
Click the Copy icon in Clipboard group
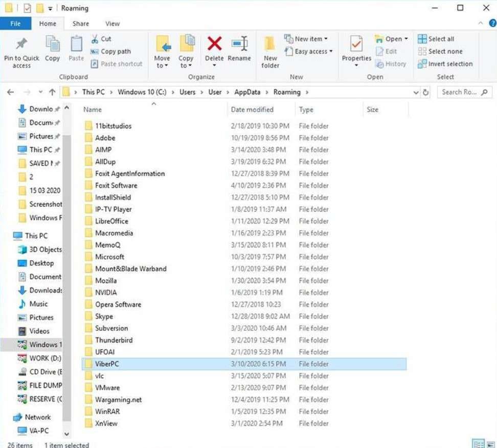[x=52, y=44]
